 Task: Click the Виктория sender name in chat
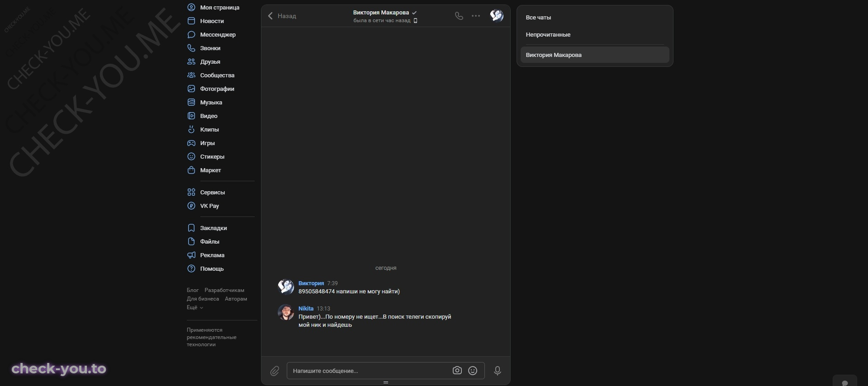[311, 283]
